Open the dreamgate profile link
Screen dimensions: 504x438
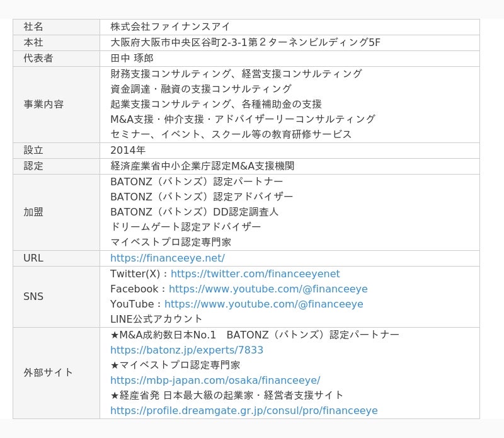point(244,410)
